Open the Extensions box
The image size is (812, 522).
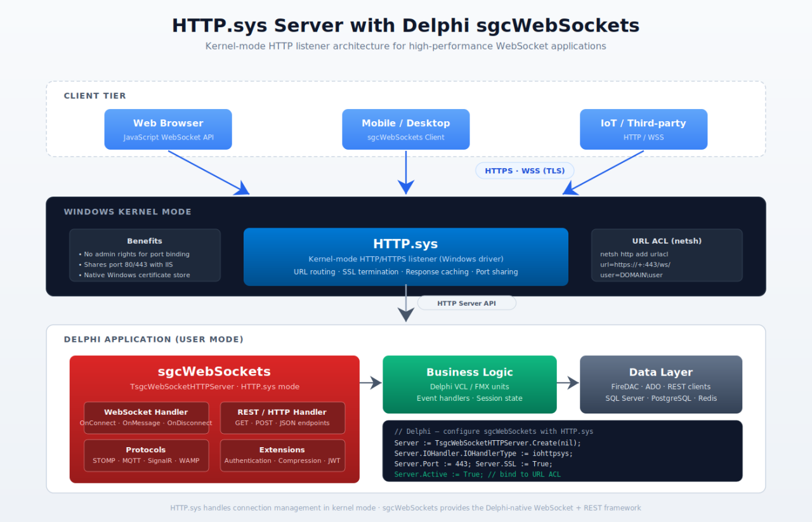pos(282,455)
